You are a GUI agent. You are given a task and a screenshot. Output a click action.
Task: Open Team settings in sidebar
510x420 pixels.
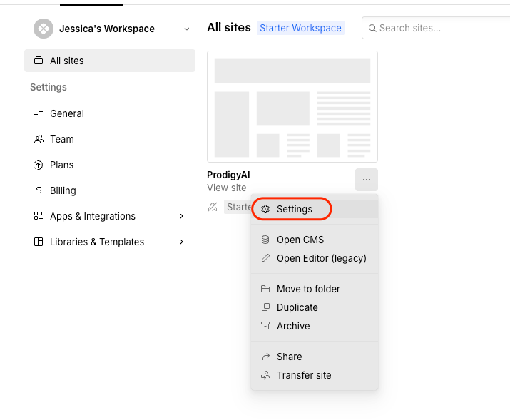(62, 139)
